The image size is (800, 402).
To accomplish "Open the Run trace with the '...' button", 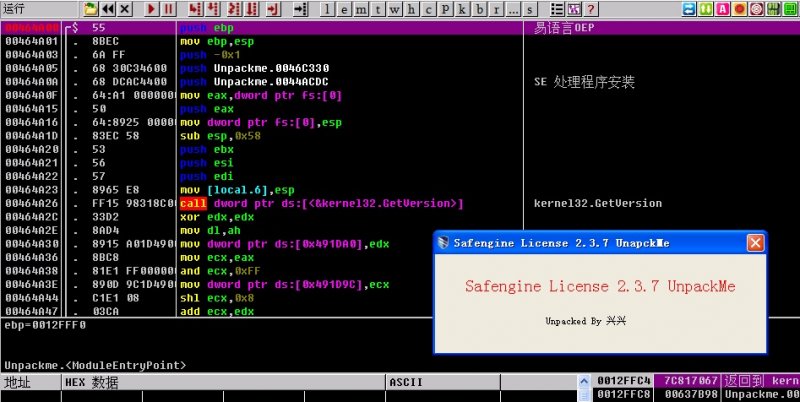I will (x=513, y=9).
